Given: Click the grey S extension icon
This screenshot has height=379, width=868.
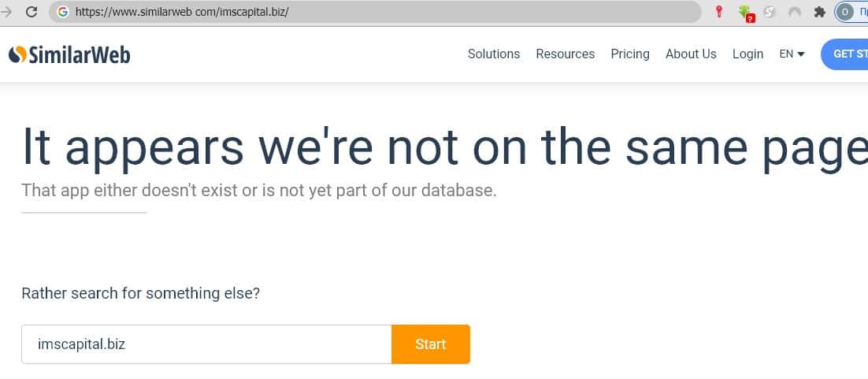Looking at the screenshot, I should point(770,12).
